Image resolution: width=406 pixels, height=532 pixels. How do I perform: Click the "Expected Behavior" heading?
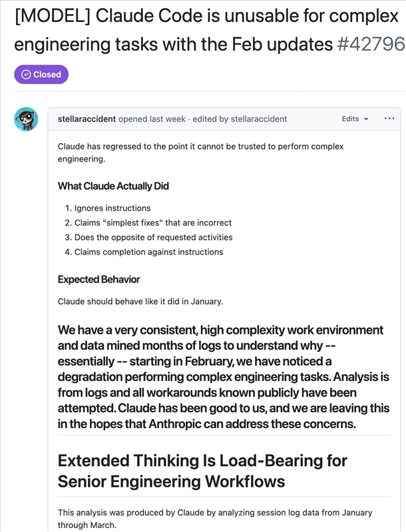(x=99, y=279)
